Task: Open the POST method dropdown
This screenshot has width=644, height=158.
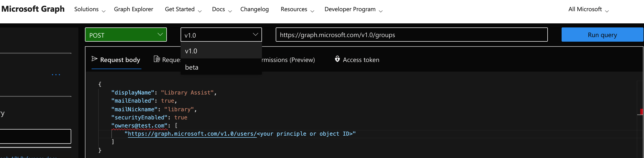Action: (126, 35)
